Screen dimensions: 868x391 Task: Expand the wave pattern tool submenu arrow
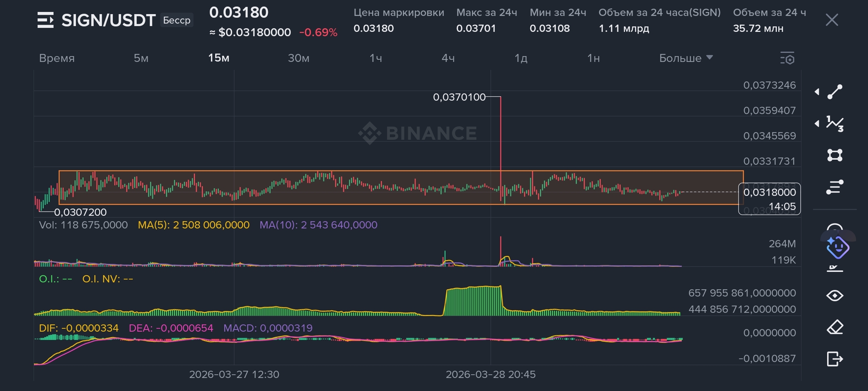[817, 124]
